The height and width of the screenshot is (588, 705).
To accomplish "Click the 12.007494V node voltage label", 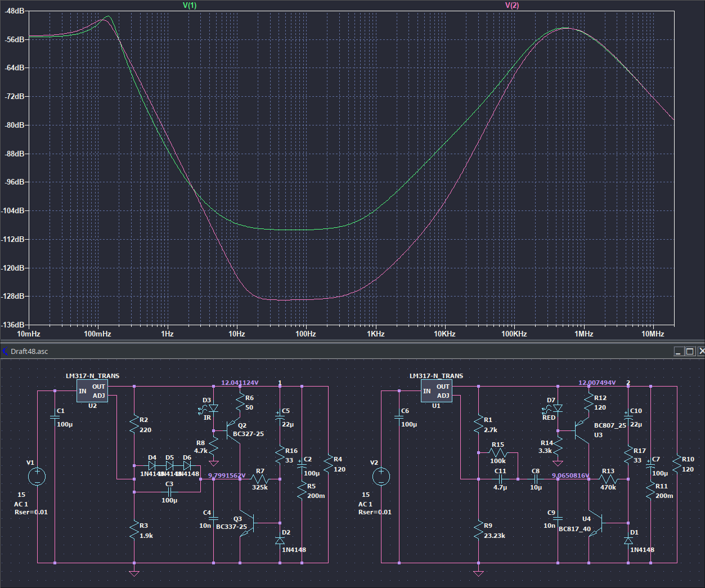I will click(597, 383).
